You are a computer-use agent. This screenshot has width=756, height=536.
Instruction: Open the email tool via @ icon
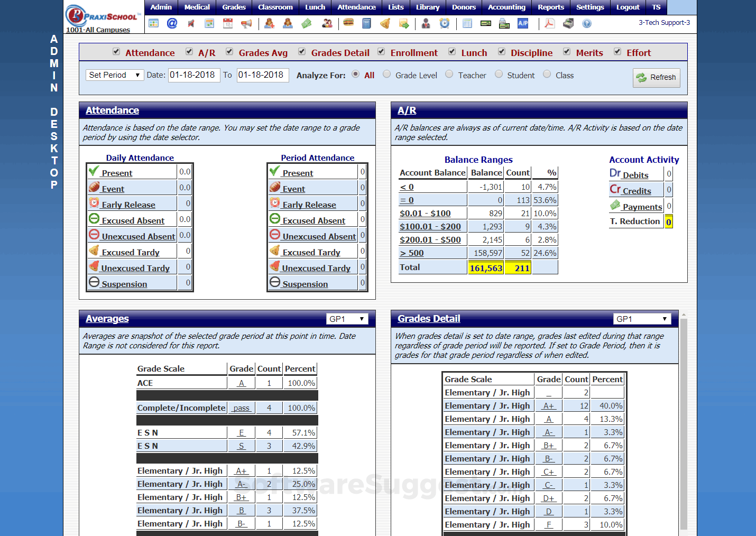point(172,23)
